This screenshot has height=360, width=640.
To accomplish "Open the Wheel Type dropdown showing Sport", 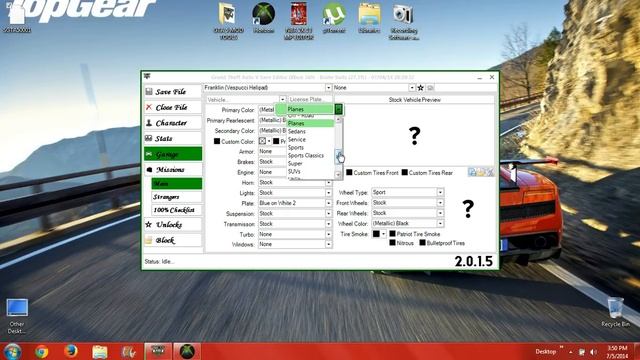I will (x=440, y=192).
